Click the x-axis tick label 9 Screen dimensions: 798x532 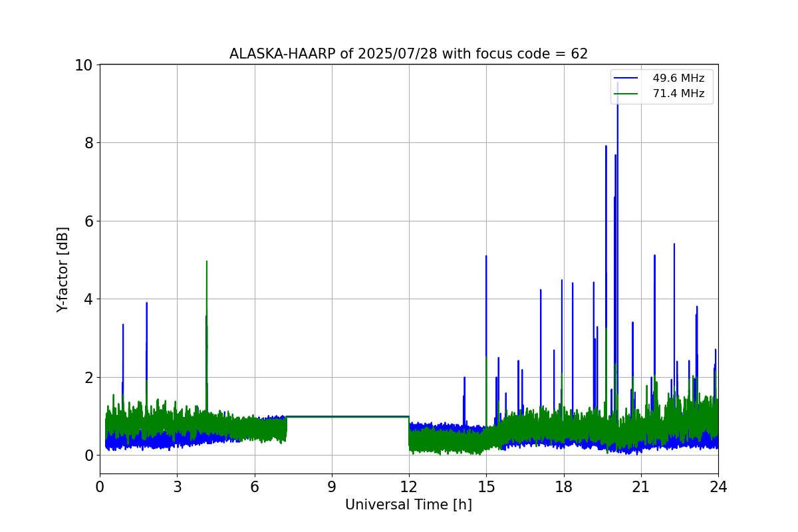332,487
